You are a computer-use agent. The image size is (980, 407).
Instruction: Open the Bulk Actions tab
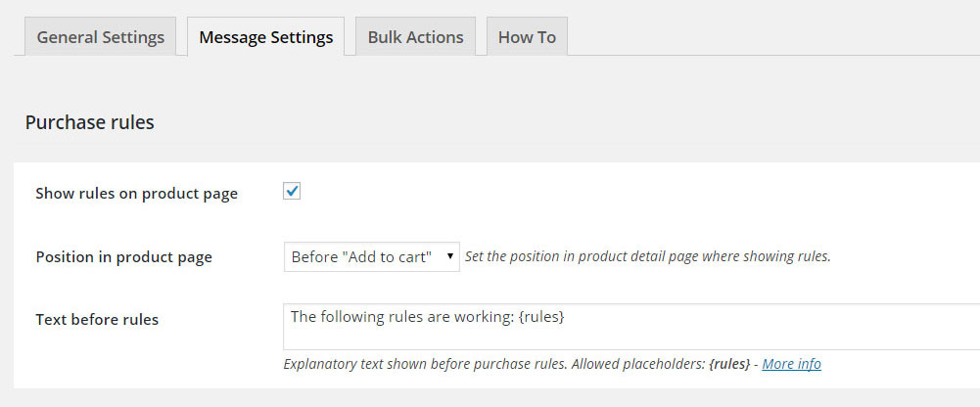coord(415,37)
